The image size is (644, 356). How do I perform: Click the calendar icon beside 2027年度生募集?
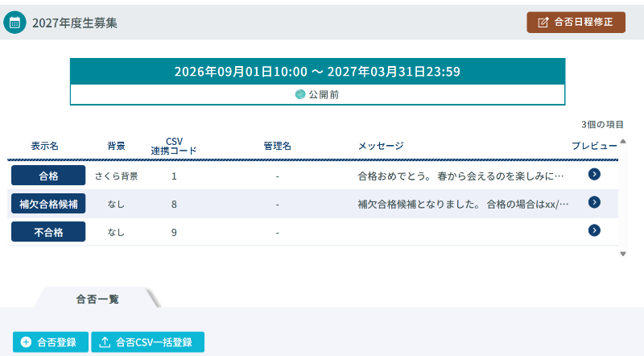coord(14,23)
